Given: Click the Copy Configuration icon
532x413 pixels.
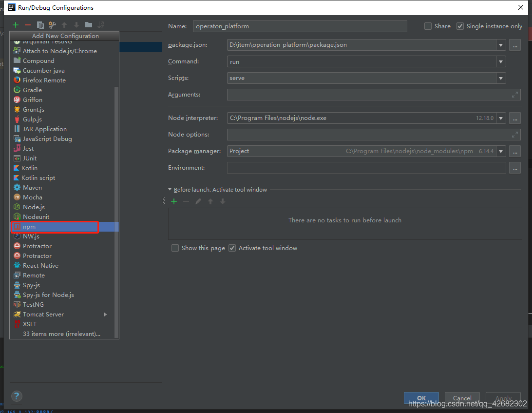Looking at the screenshot, I should pos(40,25).
